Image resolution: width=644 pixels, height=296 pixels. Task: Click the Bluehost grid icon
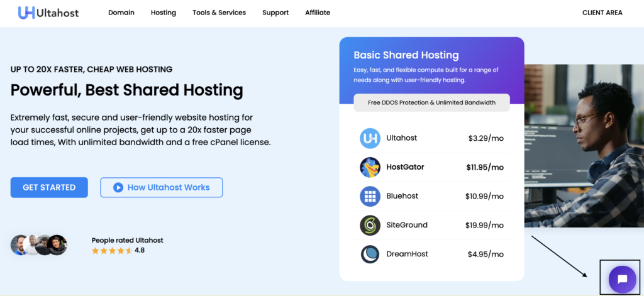click(x=370, y=196)
